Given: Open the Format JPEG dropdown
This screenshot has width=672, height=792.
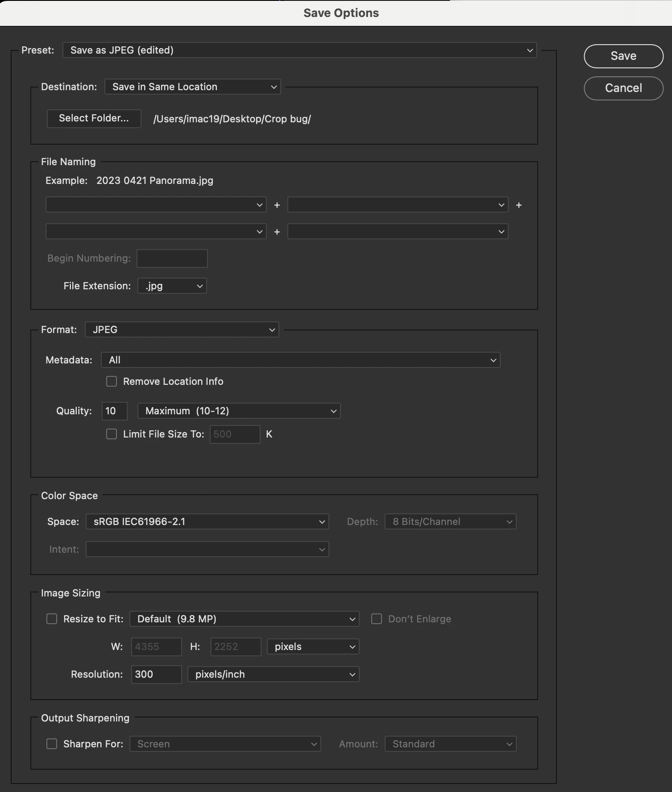Looking at the screenshot, I should point(182,329).
